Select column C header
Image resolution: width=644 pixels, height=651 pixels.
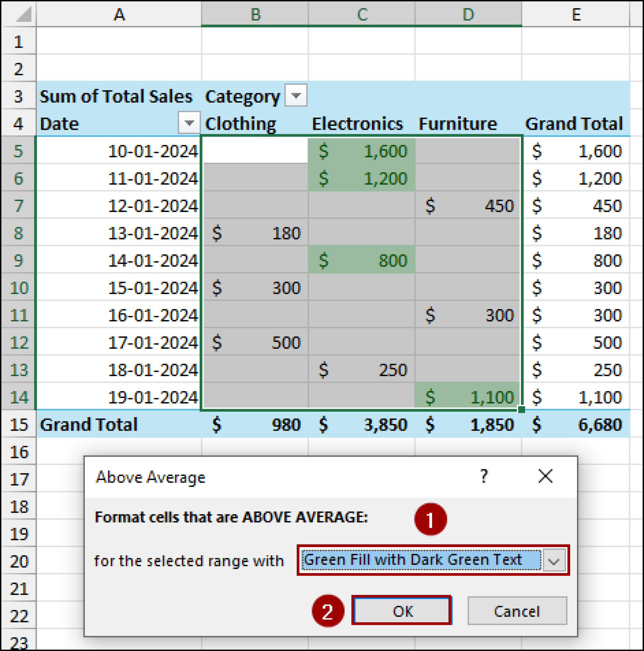[x=362, y=14]
